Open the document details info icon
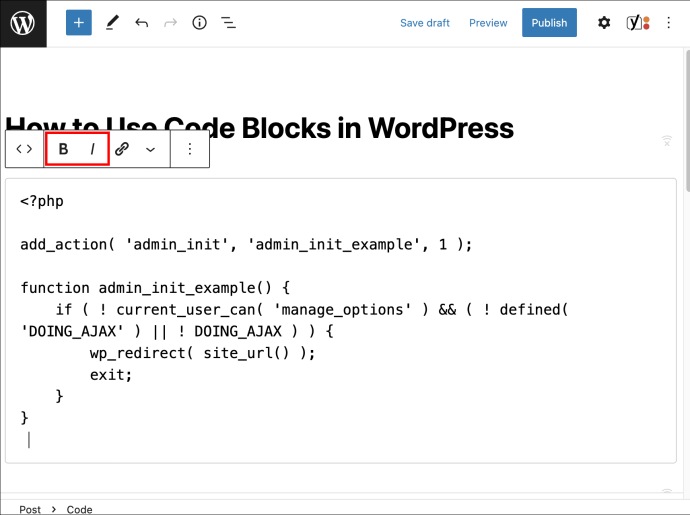Image resolution: width=690 pixels, height=515 pixels. point(199,22)
